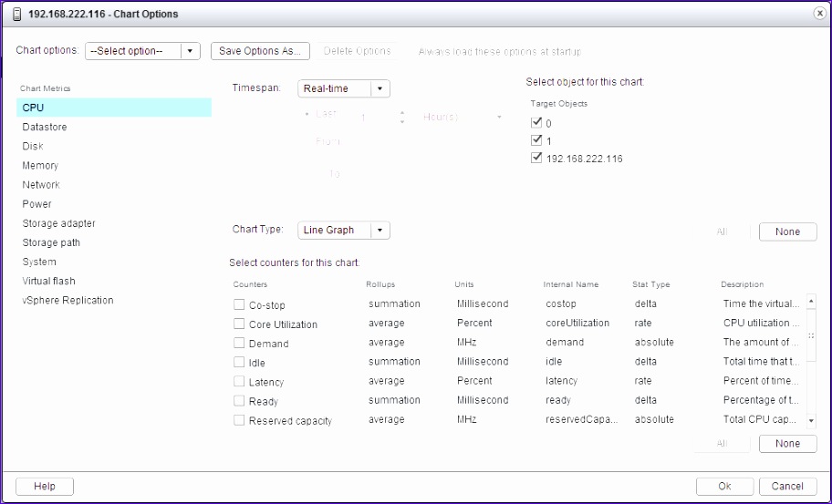Click the 'Percent of time...' description cell
This screenshot has height=504, width=832.
click(761, 381)
